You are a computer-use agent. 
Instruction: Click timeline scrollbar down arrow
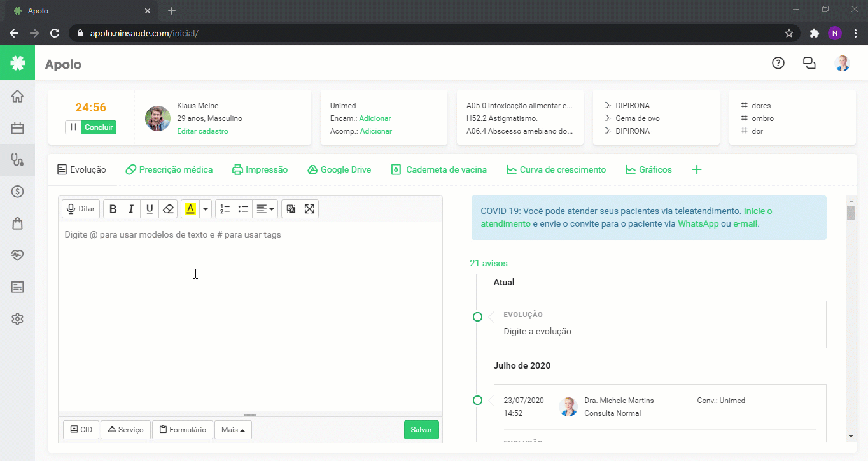tap(851, 436)
